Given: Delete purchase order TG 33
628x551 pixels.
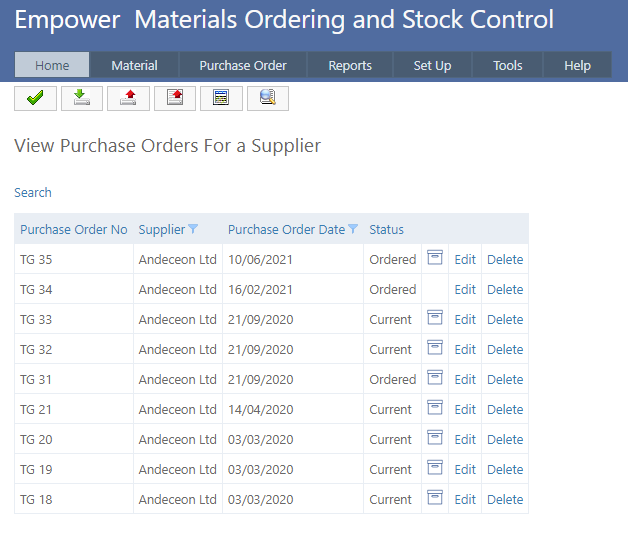Looking at the screenshot, I should coord(505,319).
